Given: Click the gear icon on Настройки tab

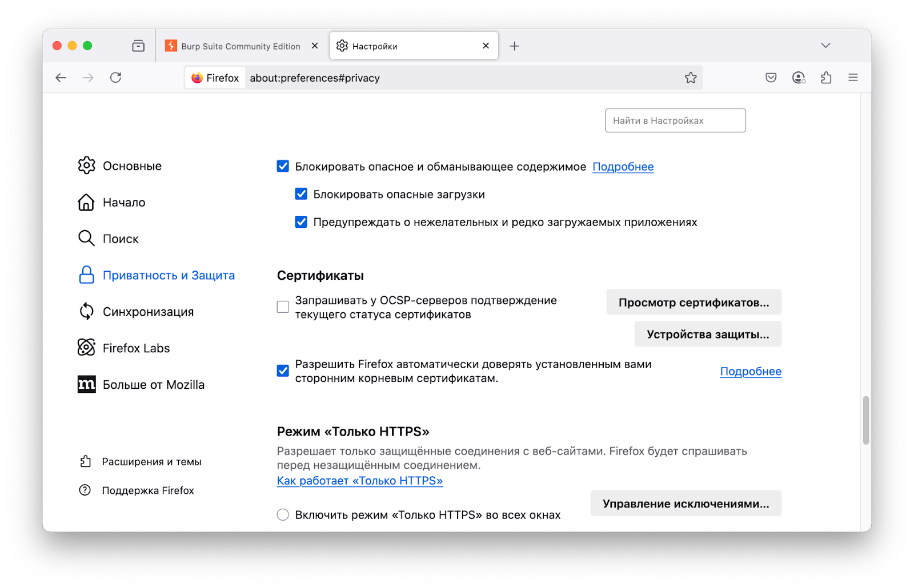Looking at the screenshot, I should click(x=342, y=46).
